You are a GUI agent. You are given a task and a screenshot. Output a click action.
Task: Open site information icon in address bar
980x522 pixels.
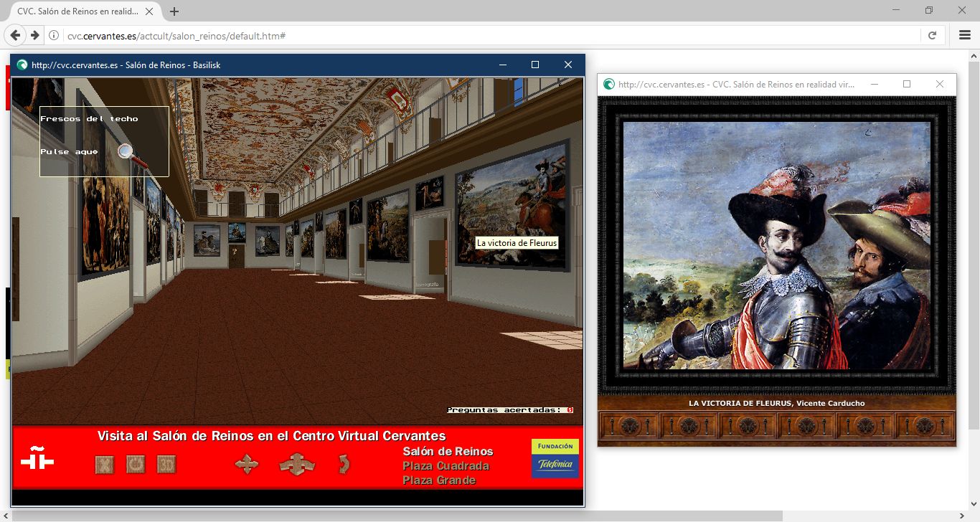pyautogui.click(x=54, y=35)
